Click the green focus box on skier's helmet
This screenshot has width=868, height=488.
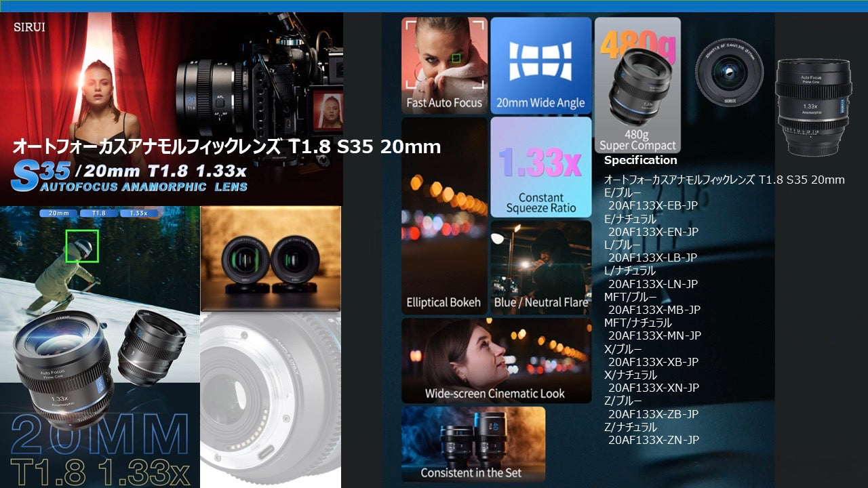[x=82, y=246]
